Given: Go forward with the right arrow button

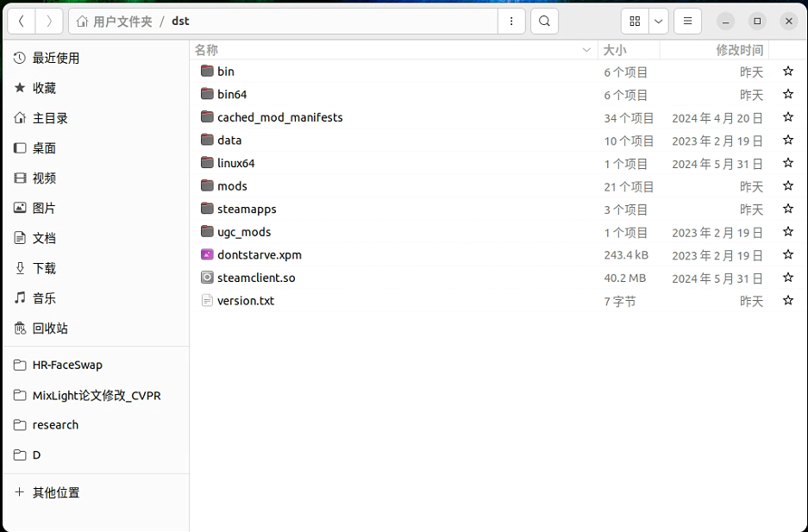Looking at the screenshot, I should click(x=49, y=21).
